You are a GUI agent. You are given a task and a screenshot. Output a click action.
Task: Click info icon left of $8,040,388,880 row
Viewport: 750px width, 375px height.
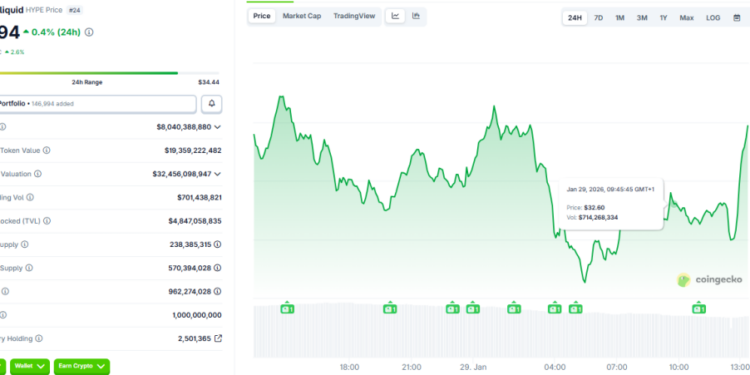(3, 127)
